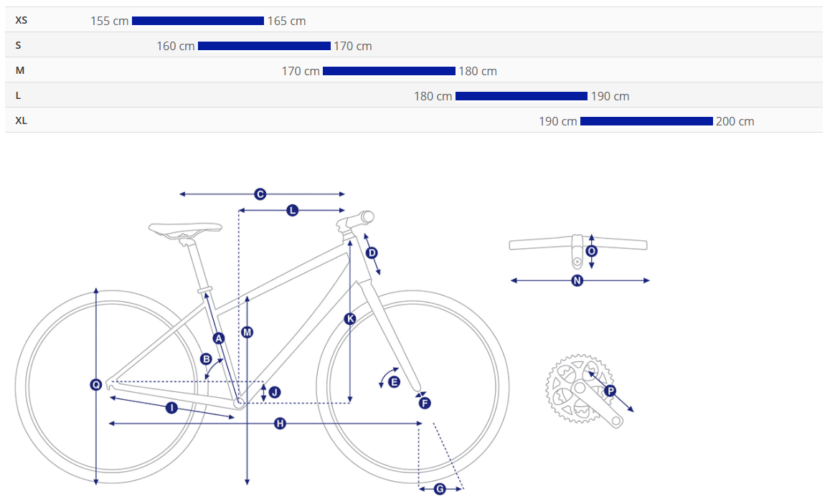This screenshot has width=835, height=504.
Task: Click the chainring crankset illustration
Action: coord(578,388)
